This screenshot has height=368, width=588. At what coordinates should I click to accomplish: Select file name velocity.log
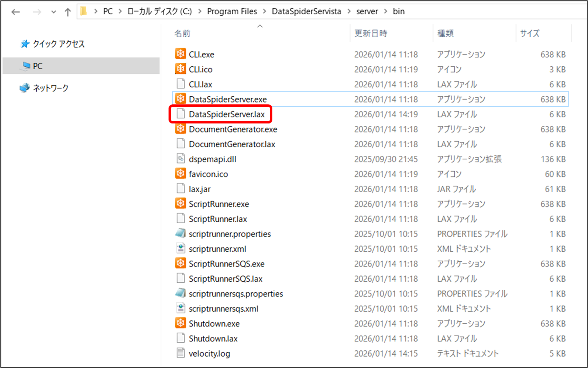click(209, 354)
